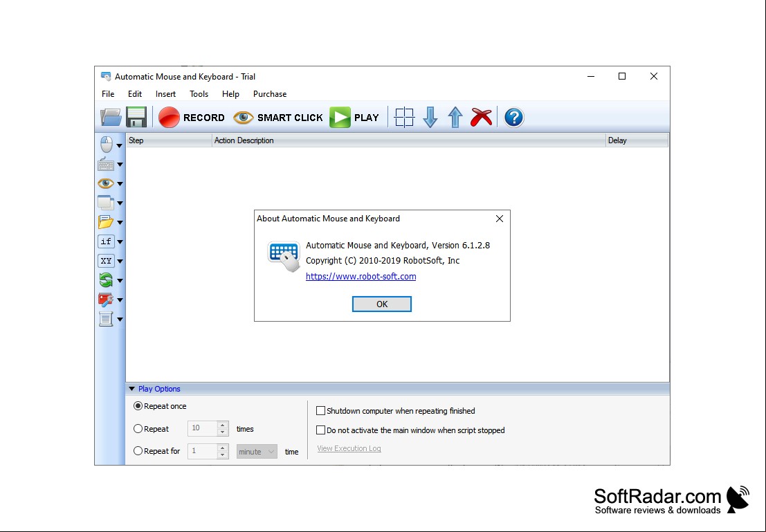Move the step down with the blue down arrow
Image resolution: width=766 pixels, height=532 pixels.
tap(430, 117)
